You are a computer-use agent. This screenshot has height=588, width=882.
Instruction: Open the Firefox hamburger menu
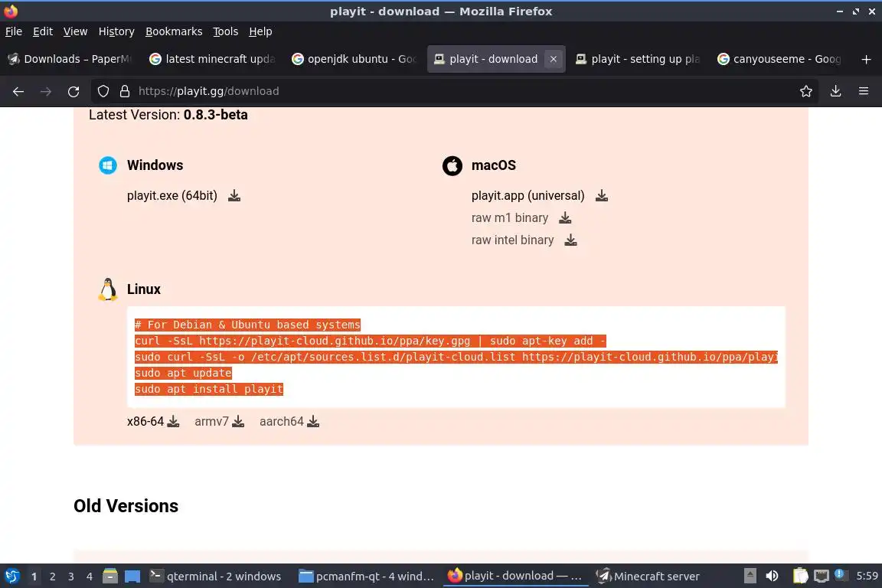coord(864,91)
